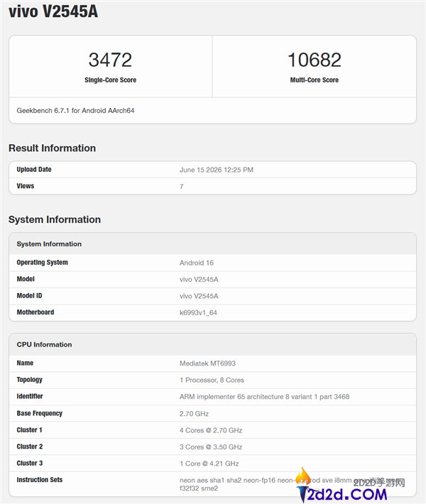
Task: Click Geekbench 6.7.1 for Android AArch64 text
Action: pyautogui.click(x=75, y=111)
